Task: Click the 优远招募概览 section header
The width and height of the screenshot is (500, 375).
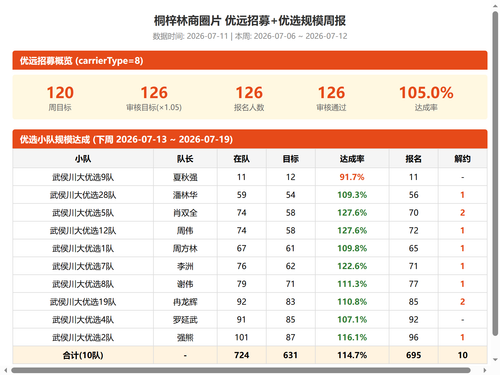Action: tap(250, 60)
